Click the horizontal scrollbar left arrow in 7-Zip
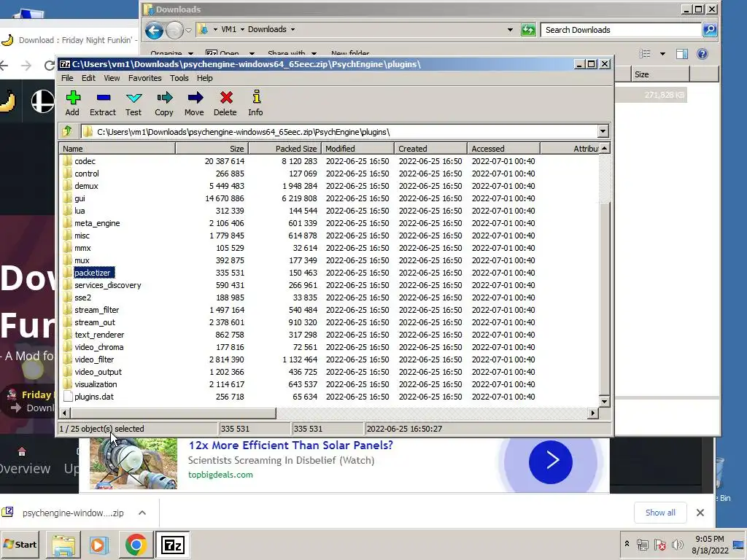Image resolution: width=747 pixels, height=560 pixels. click(65, 413)
